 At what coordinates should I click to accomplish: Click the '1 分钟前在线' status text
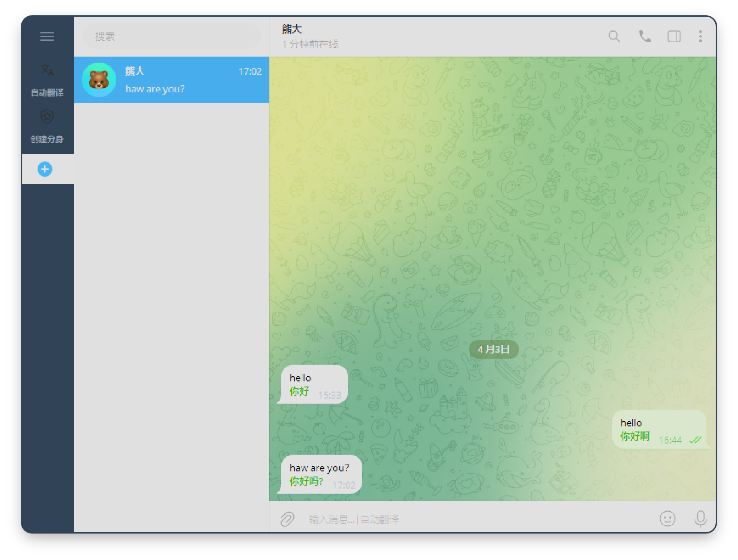310,44
